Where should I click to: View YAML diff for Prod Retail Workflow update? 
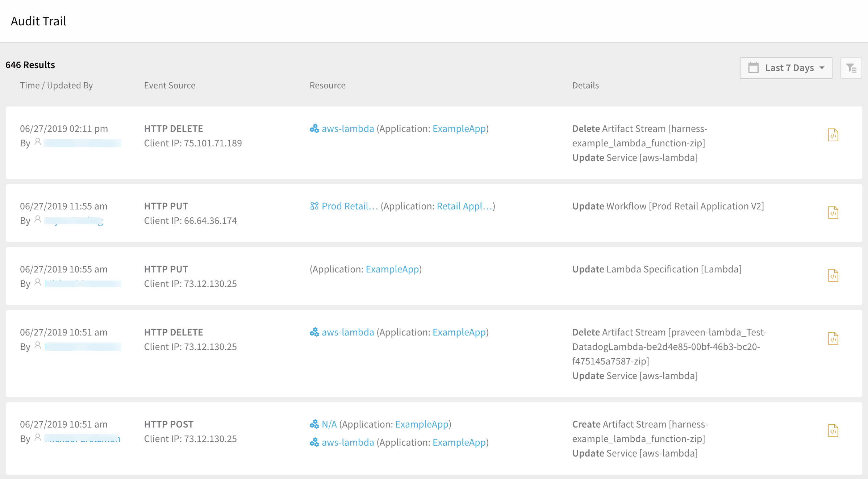[x=833, y=213]
